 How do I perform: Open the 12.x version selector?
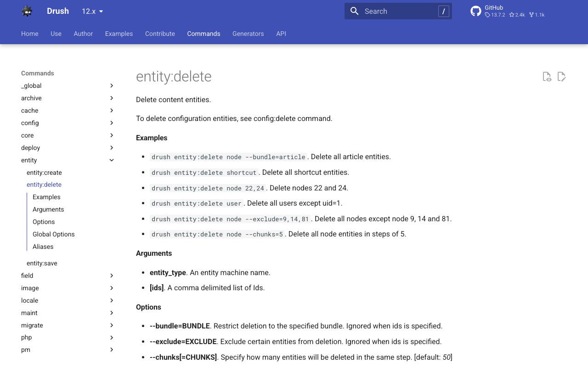(x=92, y=11)
